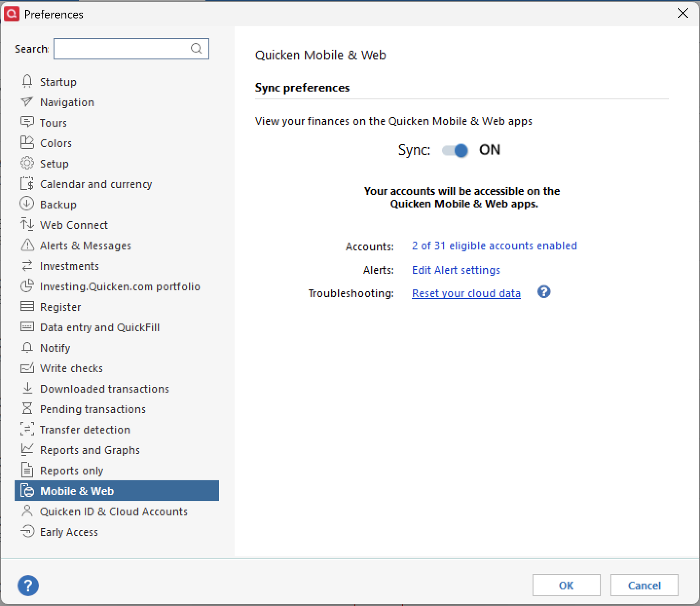Select the Tours label
Screen dimensions: 700x606
[54, 123]
